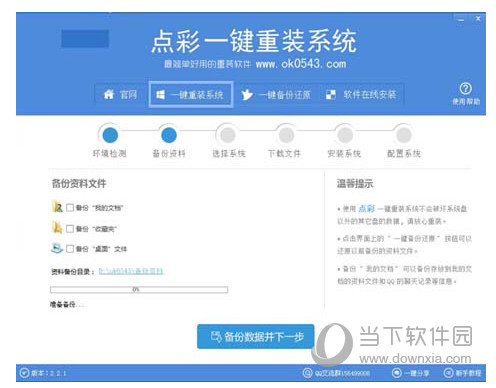The width and height of the screenshot is (496, 388).
Task: Click 环境检测 step label
Action: tap(110, 154)
